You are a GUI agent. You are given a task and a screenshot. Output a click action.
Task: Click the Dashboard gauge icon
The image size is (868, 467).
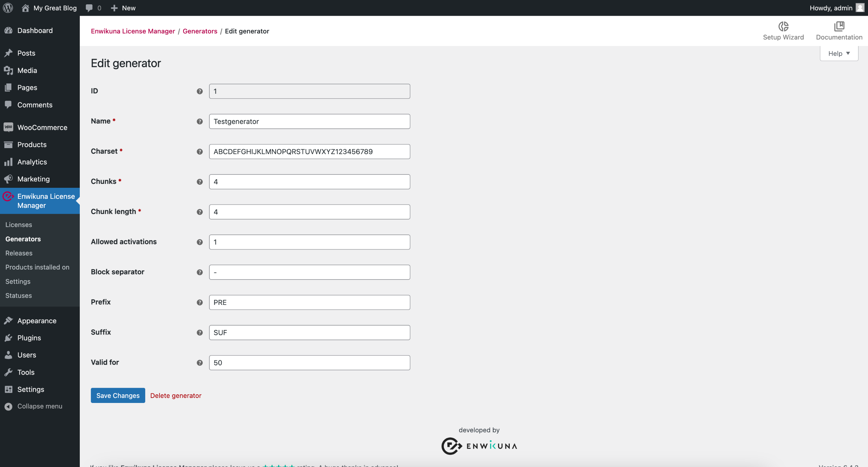[8, 30]
